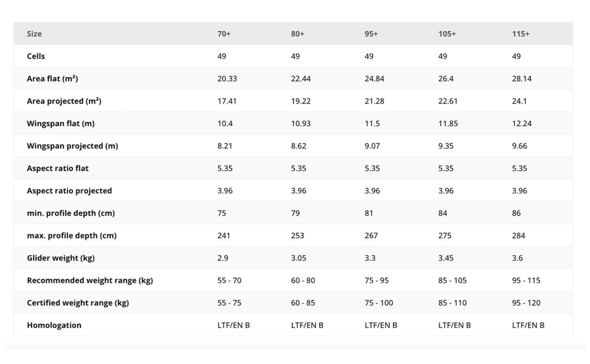Click the max. profile depth (cm) label
The width and height of the screenshot is (590, 364).
coord(72,235)
